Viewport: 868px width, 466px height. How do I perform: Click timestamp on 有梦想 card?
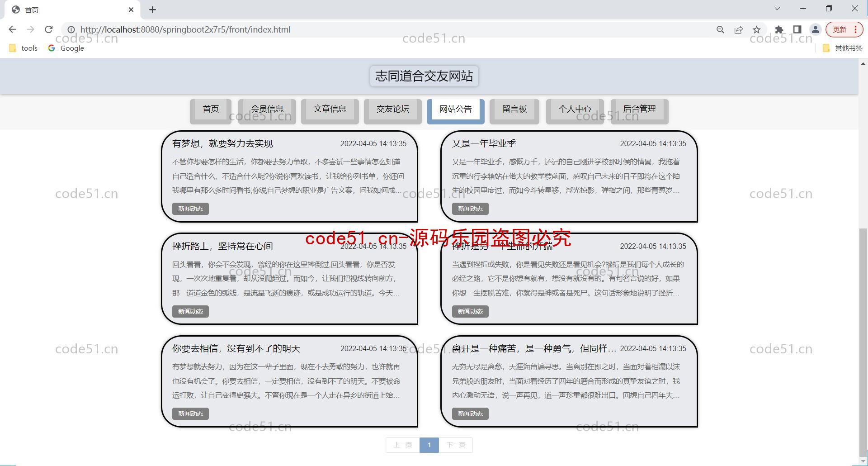(373, 143)
